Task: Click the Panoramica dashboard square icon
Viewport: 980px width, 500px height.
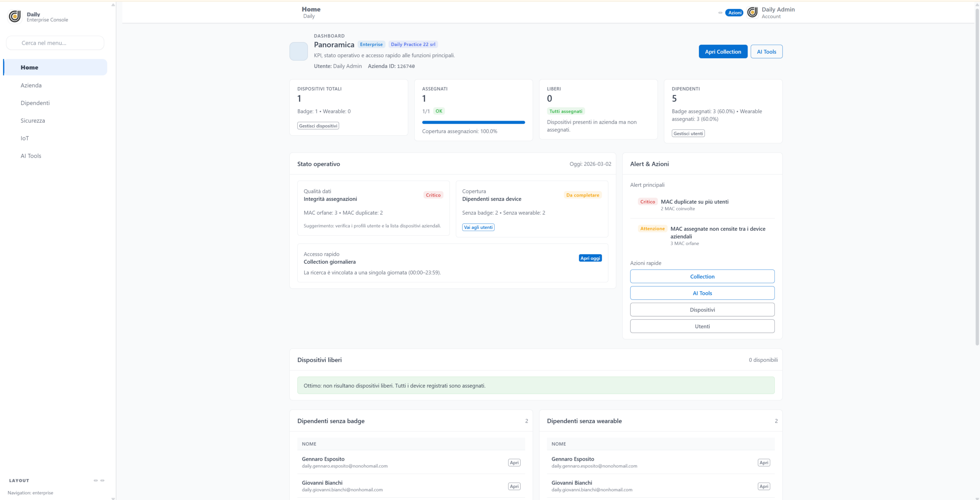Action: pos(299,51)
